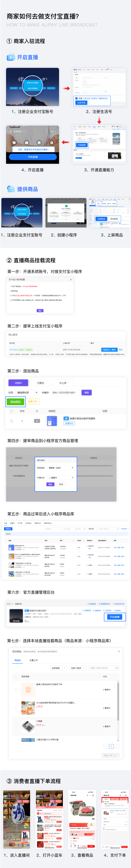Click the 创建商品 button

[x=101, y=219]
